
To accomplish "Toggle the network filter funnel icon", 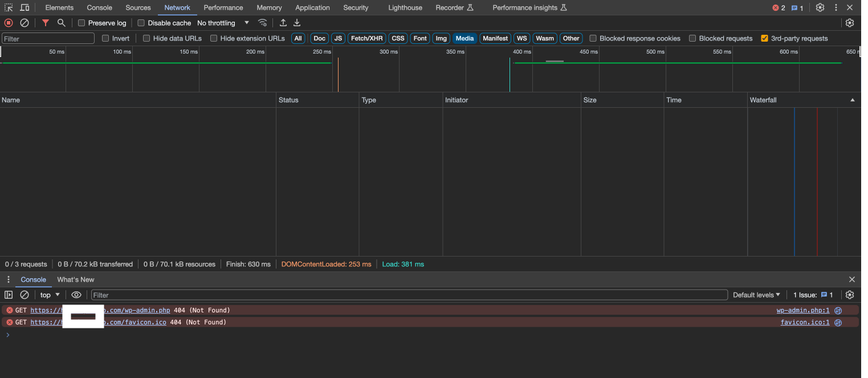I will point(46,23).
